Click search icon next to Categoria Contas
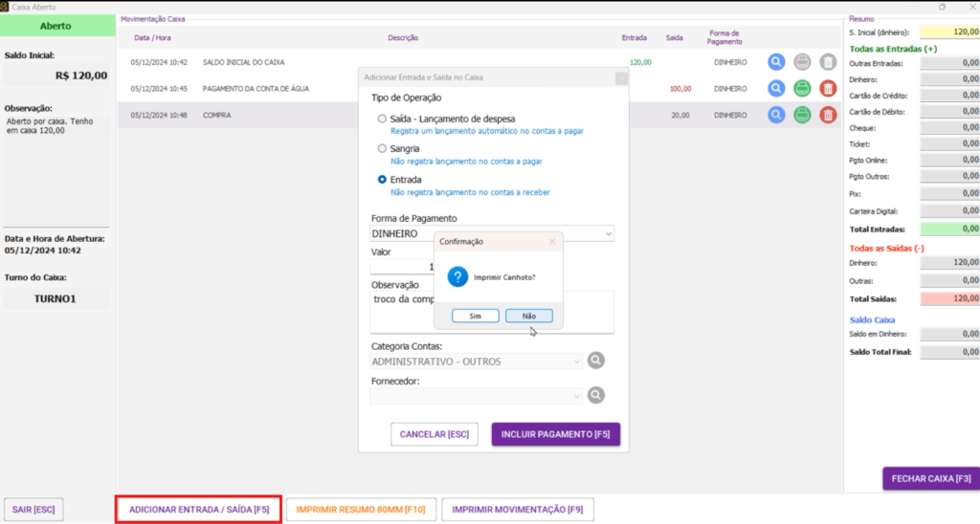This screenshot has height=524, width=980. pos(596,361)
